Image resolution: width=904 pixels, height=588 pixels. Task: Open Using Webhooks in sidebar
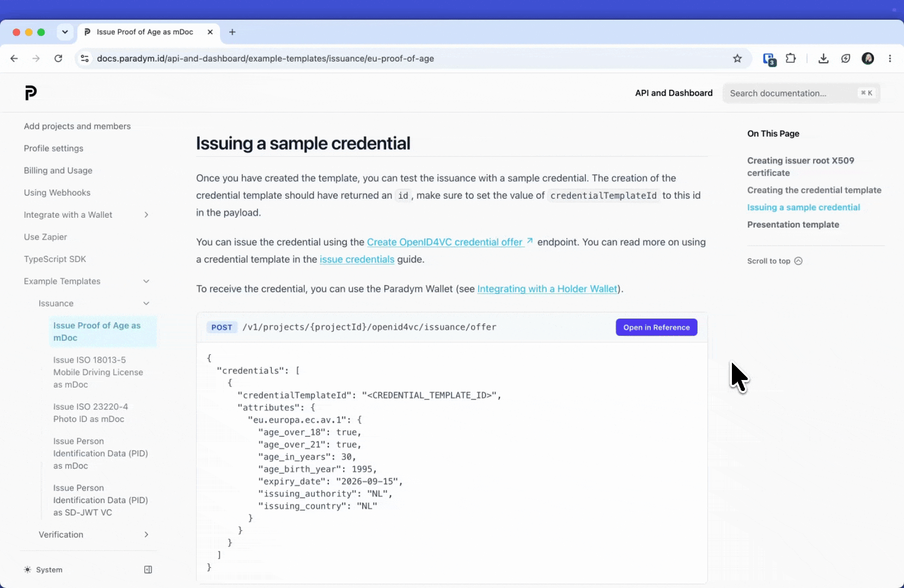pos(57,193)
